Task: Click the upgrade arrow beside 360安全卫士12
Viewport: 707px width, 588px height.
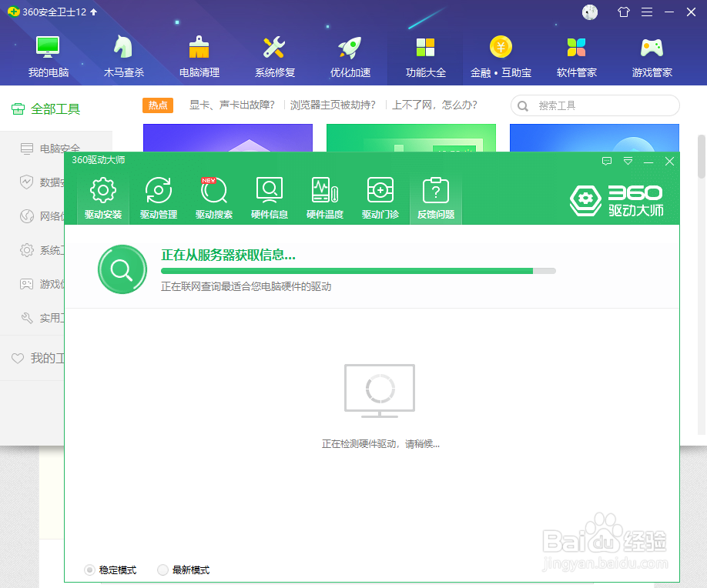Action: [94, 12]
